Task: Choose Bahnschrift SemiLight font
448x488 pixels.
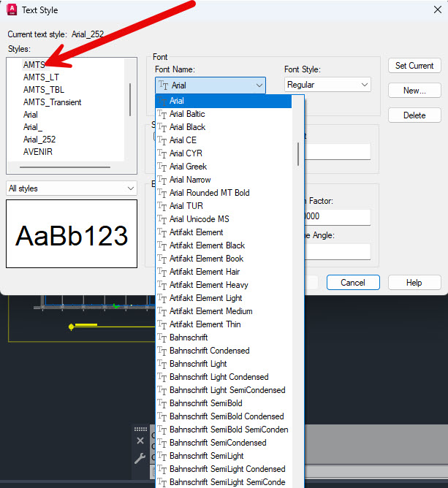Action: (224, 456)
